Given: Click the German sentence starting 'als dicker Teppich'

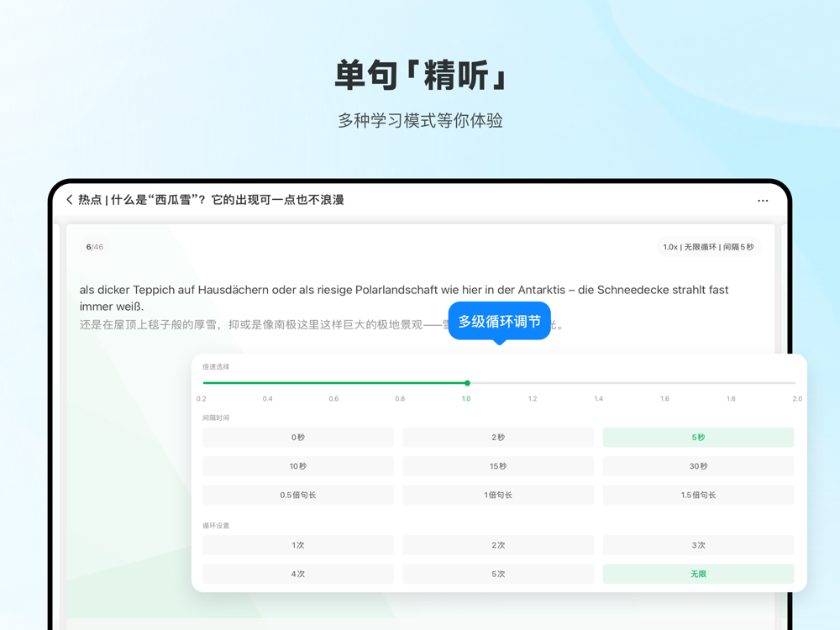Looking at the screenshot, I should (x=404, y=298).
